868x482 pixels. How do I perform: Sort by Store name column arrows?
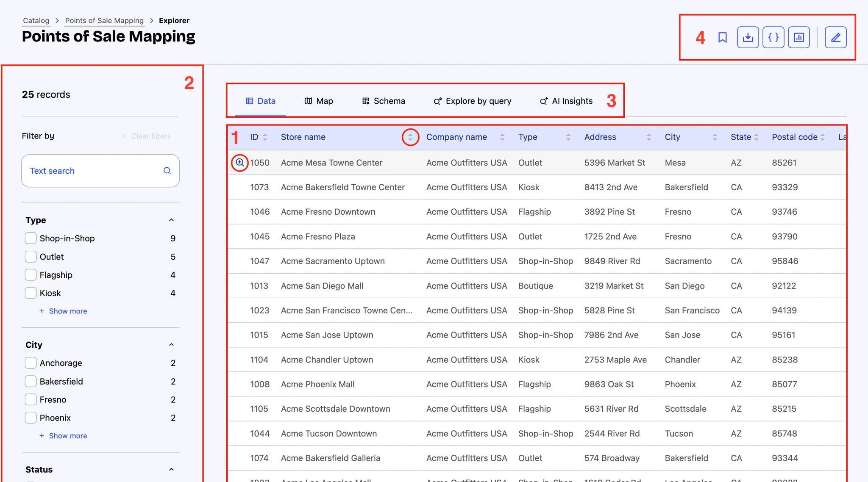(x=410, y=137)
